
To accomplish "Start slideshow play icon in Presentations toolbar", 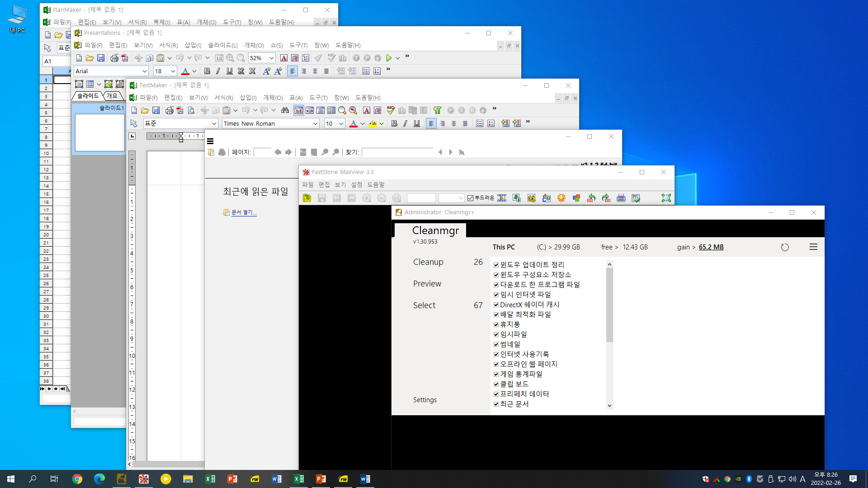I will (x=389, y=58).
